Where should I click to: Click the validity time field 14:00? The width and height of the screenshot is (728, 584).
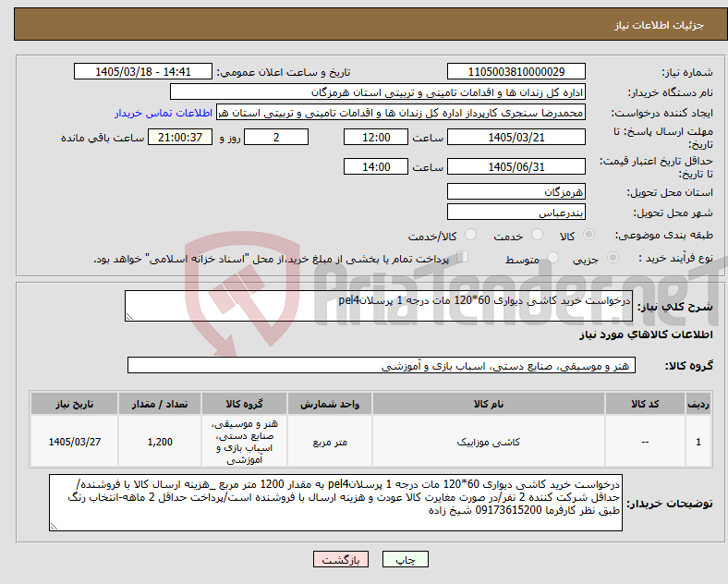coord(376,166)
